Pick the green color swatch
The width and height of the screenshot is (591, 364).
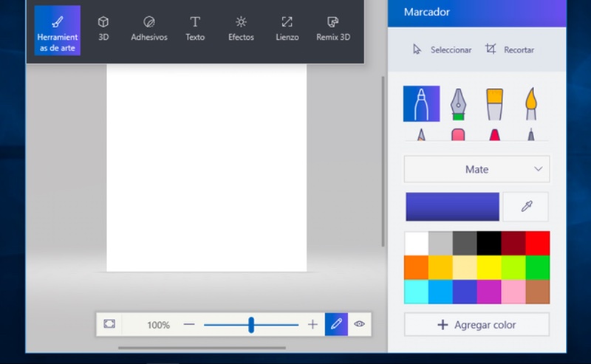pos(538,267)
